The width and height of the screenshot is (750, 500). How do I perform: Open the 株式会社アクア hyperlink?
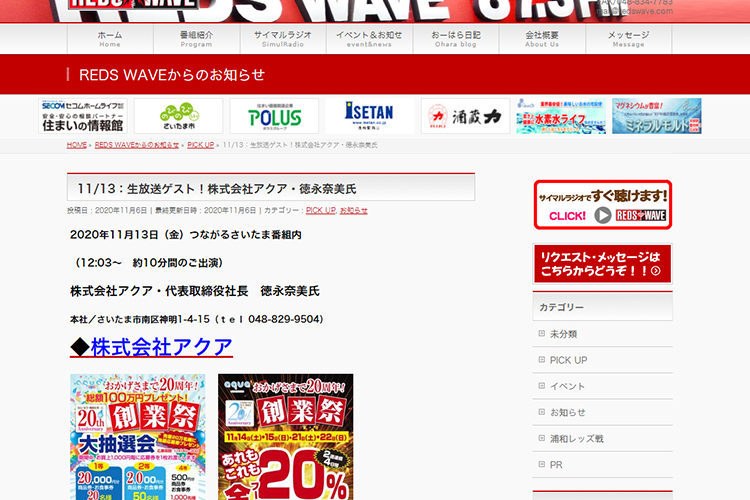coord(161,347)
